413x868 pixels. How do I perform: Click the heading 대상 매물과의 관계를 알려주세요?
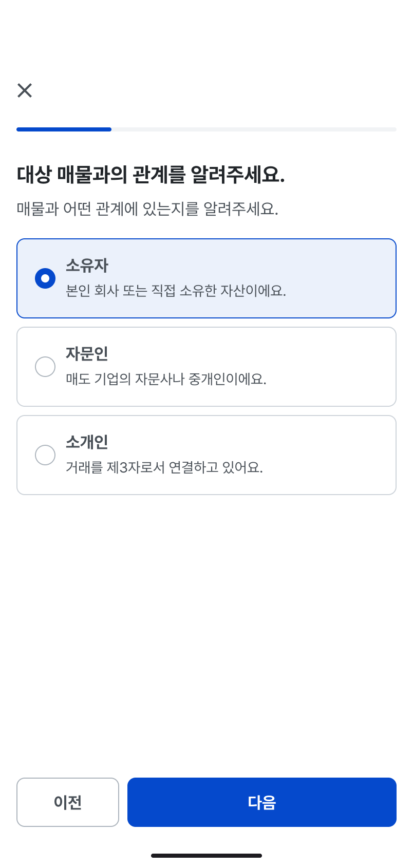pyautogui.click(x=151, y=175)
